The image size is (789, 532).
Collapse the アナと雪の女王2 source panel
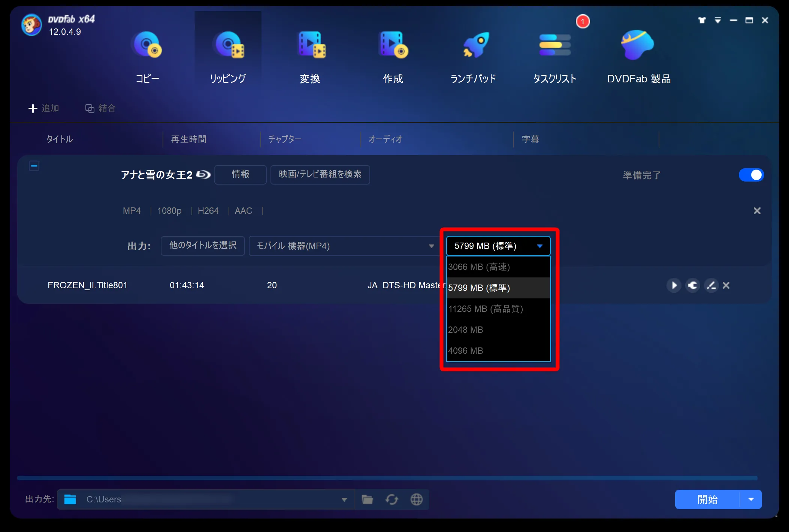(34, 166)
